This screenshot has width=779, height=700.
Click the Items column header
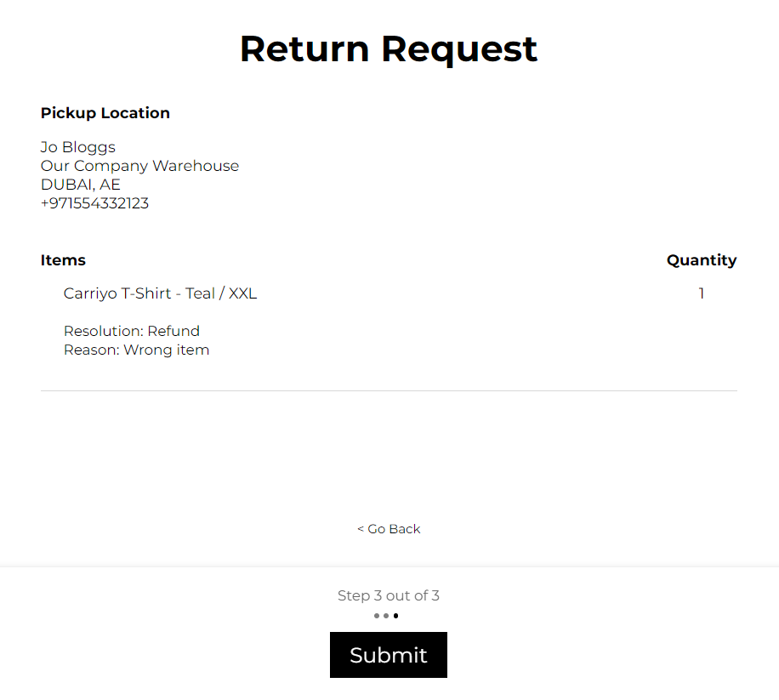pyautogui.click(x=63, y=259)
